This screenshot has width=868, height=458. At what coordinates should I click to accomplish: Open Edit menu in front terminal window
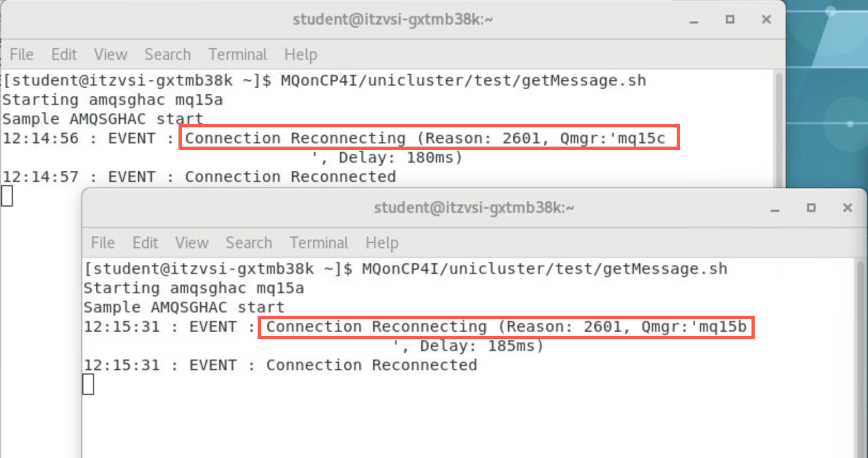tap(145, 243)
